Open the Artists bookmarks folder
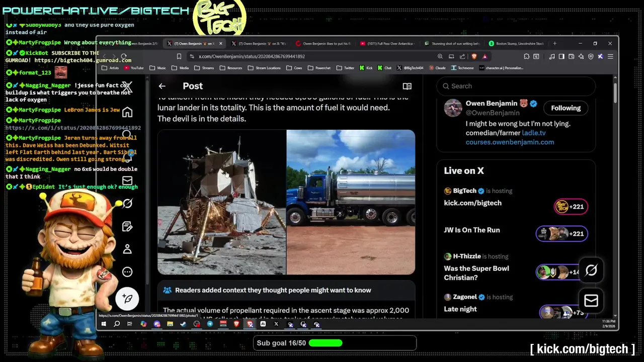The height and width of the screenshot is (362, 644). 111,68
